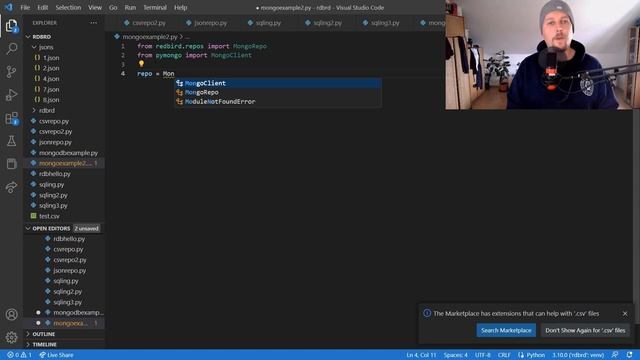Open the View menu
The height and width of the screenshot is (360, 640).
click(x=95, y=7)
